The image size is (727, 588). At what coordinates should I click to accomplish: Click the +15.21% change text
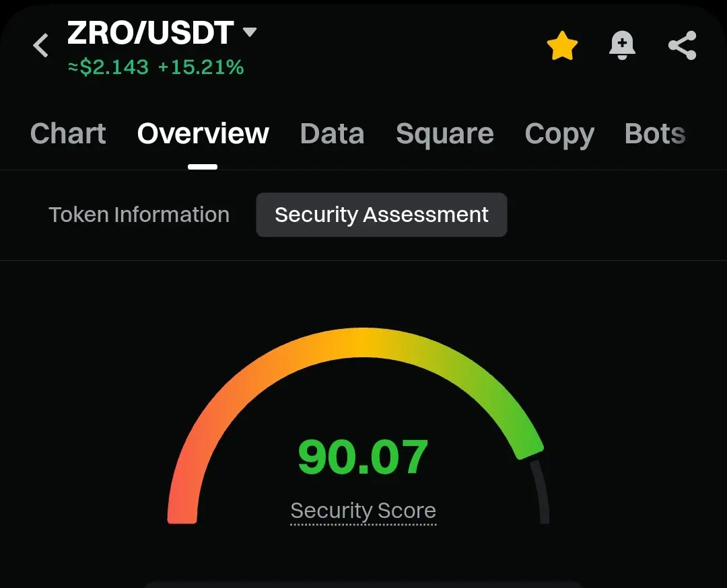pyautogui.click(x=201, y=67)
